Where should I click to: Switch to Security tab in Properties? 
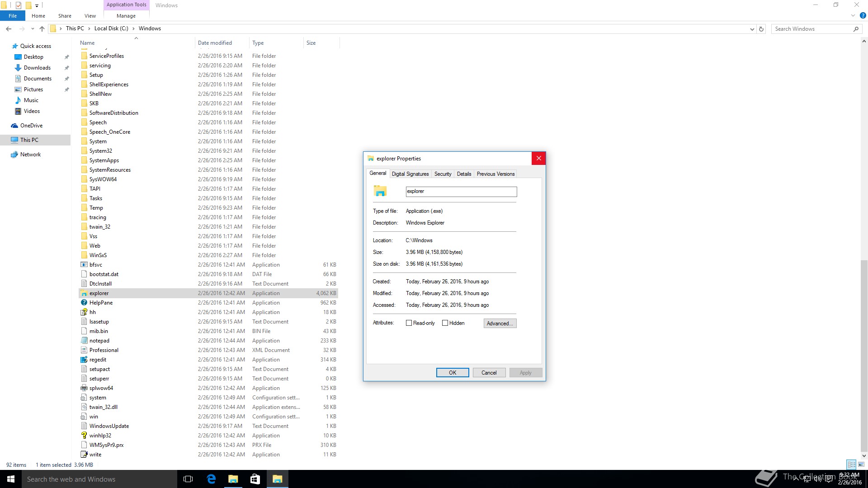[443, 174]
